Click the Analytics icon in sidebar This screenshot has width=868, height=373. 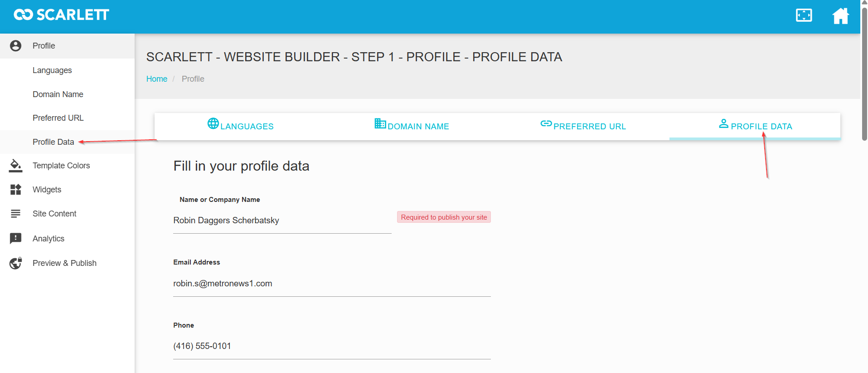click(16, 239)
